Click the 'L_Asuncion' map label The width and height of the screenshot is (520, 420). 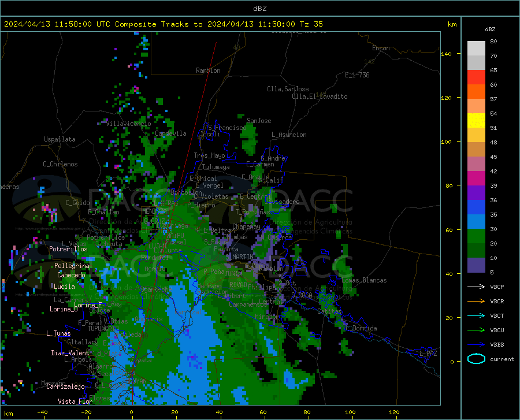point(289,135)
